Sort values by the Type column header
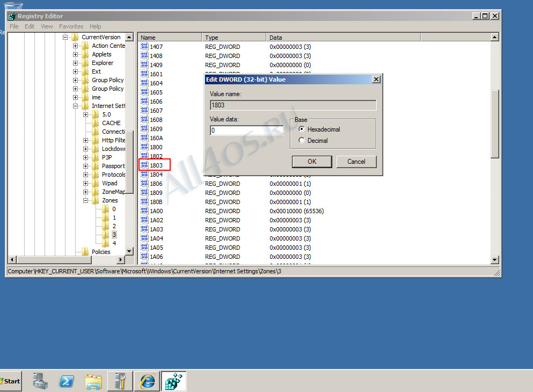The width and height of the screenshot is (533, 392). 234,38
